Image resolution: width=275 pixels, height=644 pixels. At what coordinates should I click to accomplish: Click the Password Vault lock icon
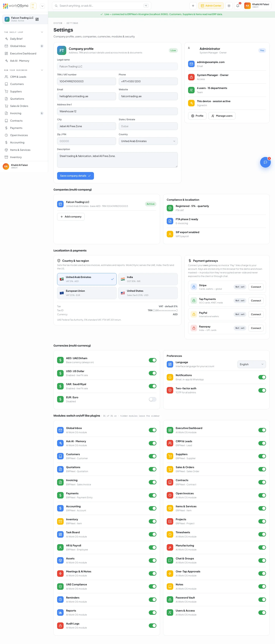tap(170, 600)
